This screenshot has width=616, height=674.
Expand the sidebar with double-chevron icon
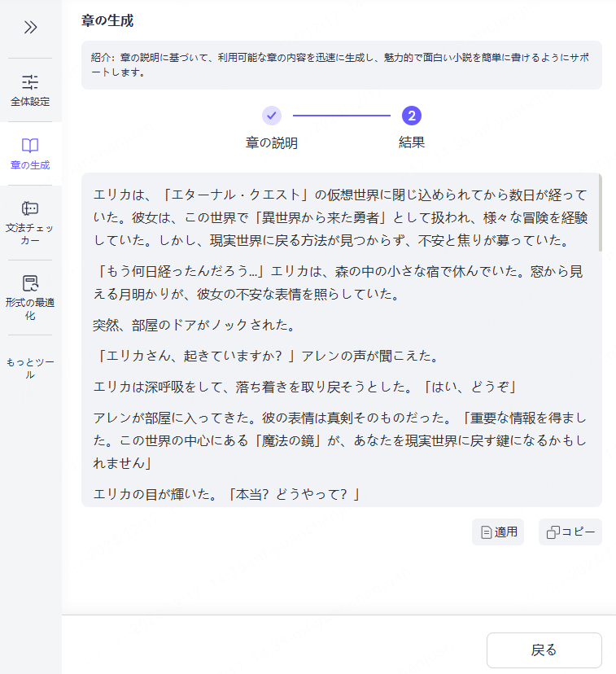click(30, 27)
